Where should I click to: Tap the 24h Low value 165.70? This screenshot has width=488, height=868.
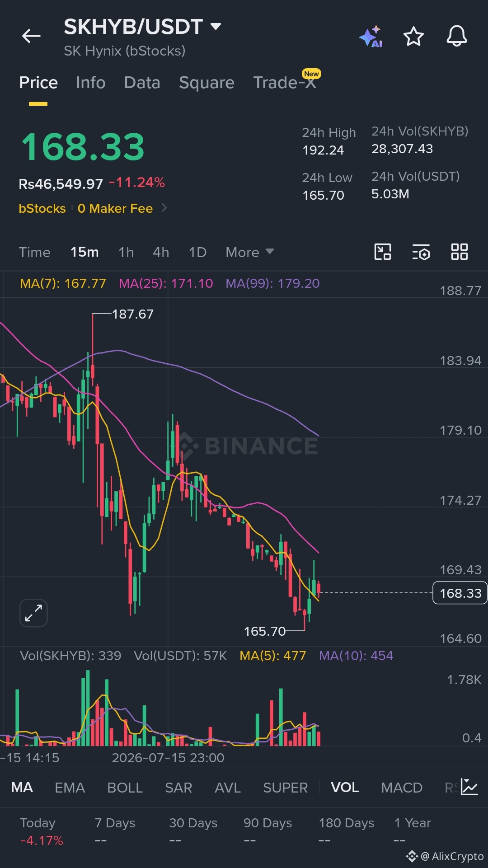click(323, 195)
